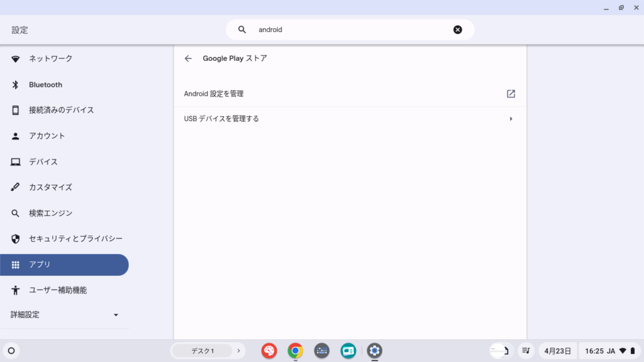Click the 4月23日 date button

click(557, 351)
